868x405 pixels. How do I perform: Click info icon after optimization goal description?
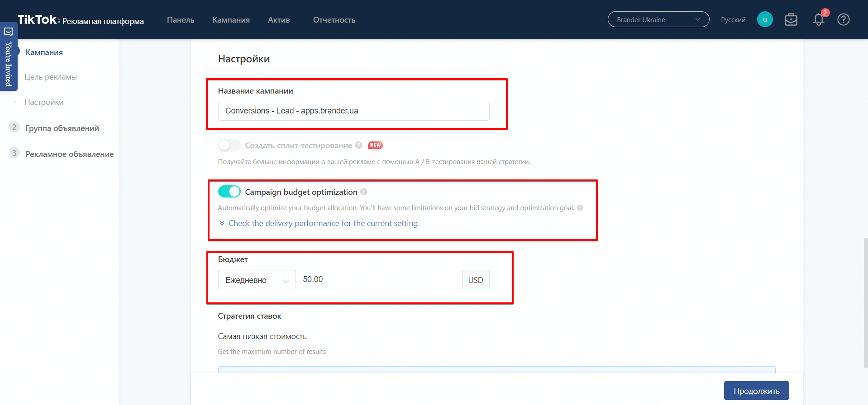coord(580,208)
